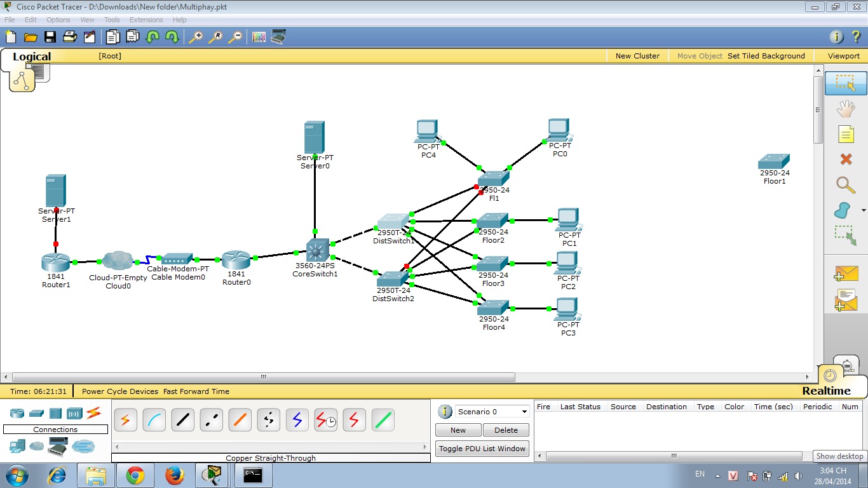Pick the Console light blue cable

click(x=154, y=420)
